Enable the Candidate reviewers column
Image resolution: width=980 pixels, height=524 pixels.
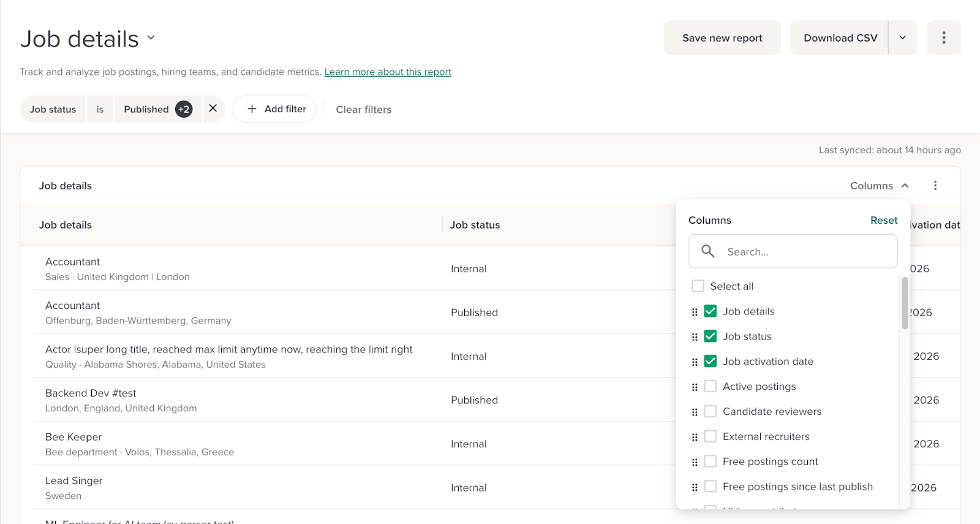(710, 412)
